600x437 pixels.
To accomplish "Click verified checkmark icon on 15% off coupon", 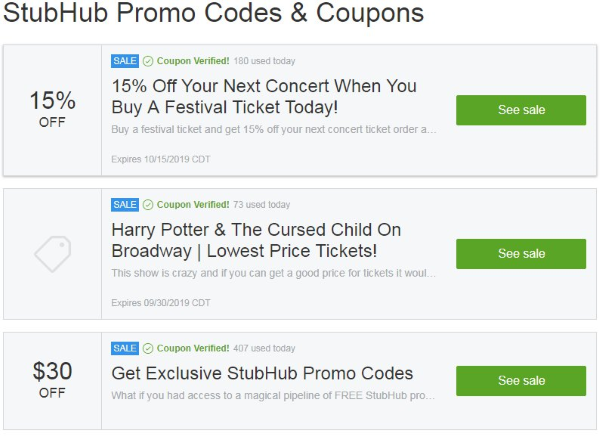I will coord(148,61).
